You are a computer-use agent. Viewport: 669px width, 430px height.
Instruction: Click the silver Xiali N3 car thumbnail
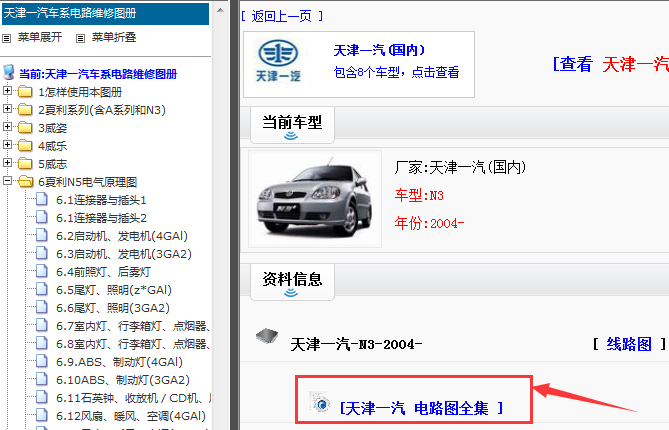pyautogui.click(x=315, y=199)
